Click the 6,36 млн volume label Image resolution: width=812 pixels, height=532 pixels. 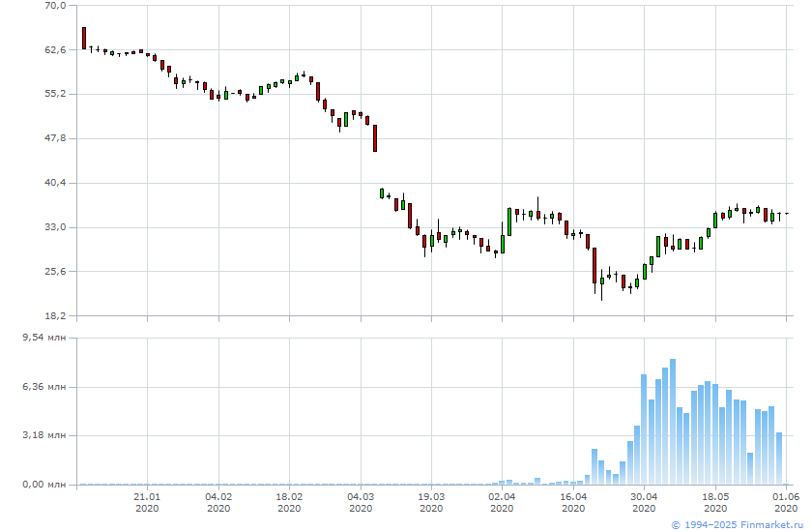coord(44,387)
